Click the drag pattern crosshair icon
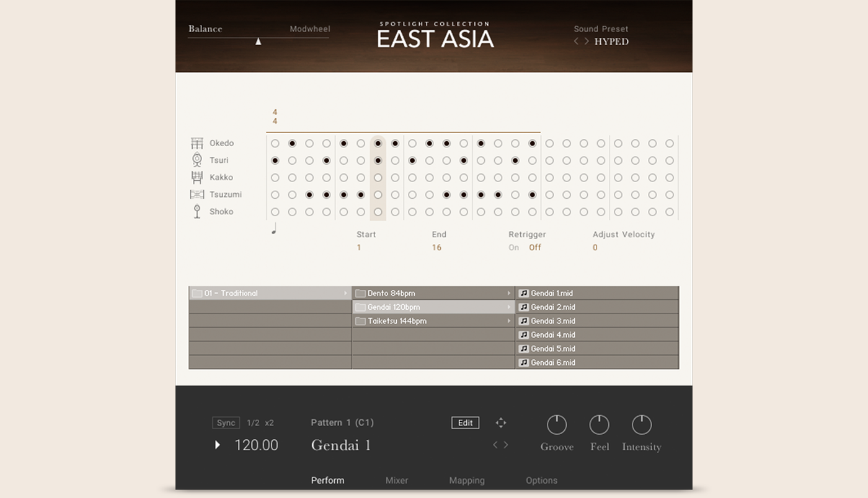Screen dimensions: 868x498 (x=501, y=422)
